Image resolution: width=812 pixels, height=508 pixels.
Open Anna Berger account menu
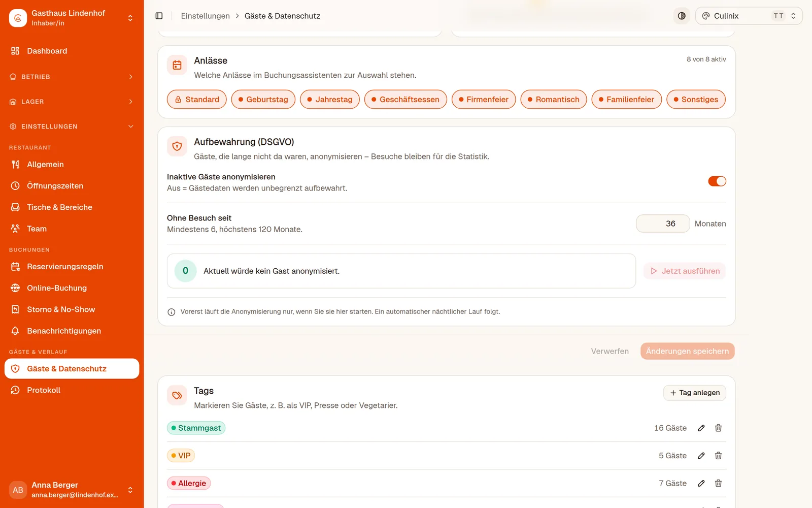click(72, 490)
